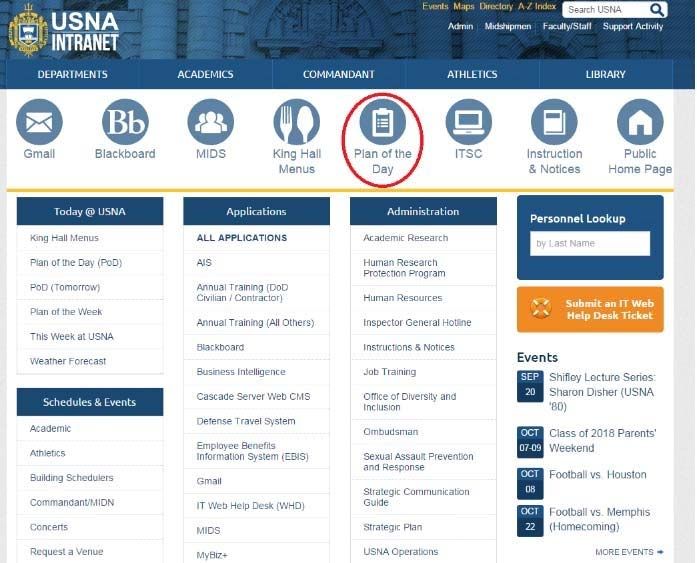697x563 pixels.
Task: Click the Events link in top bar
Action: click(x=435, y=7)
